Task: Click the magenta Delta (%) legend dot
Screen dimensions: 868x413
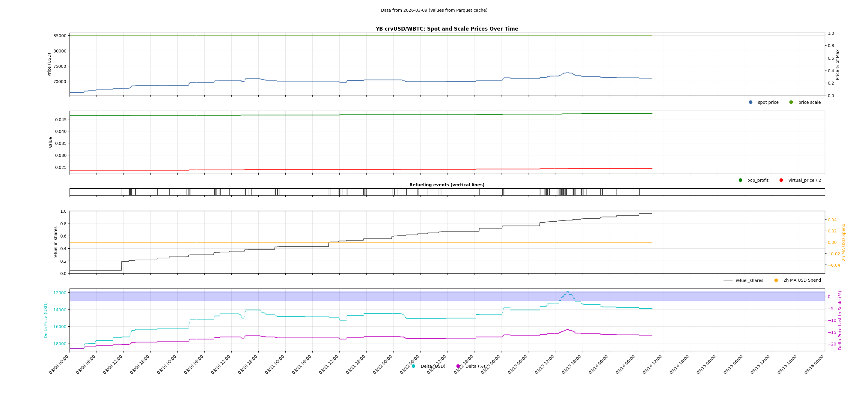Action: pyautogui.click(x=457, y=366)
